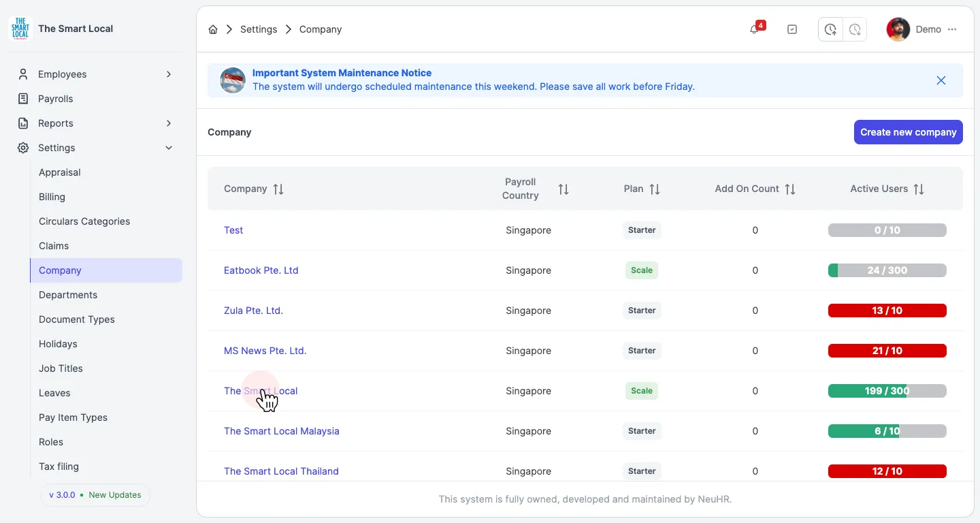Click Company in the breadcrumb
Viewport: 980px width, 523px height.
pyautogui.click(x=321, y=29)
